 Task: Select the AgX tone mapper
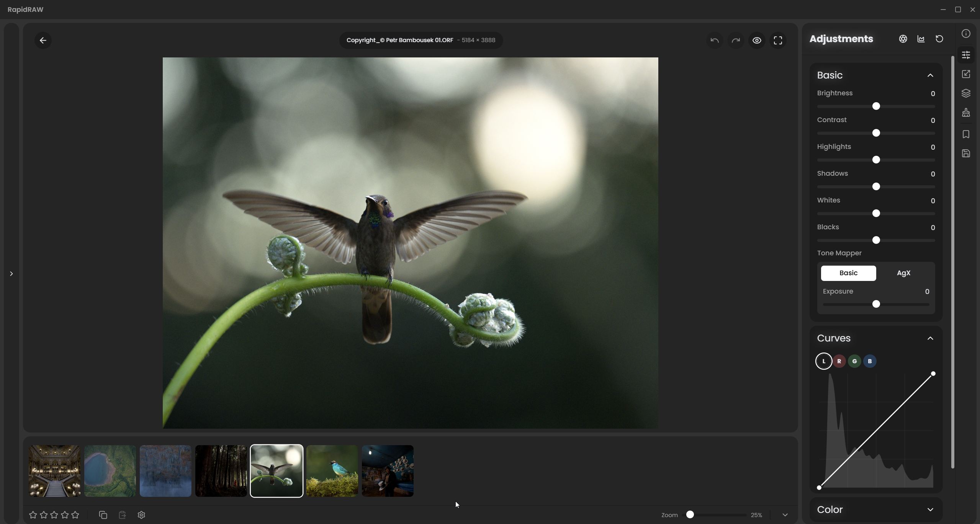point(903,273)
